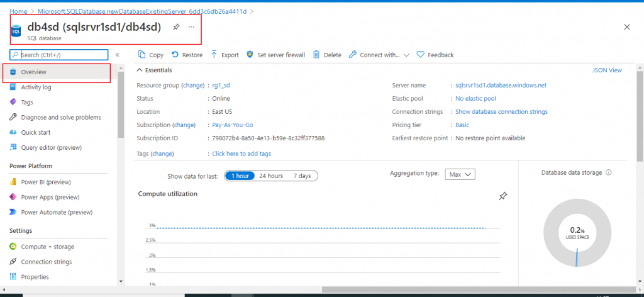Show data for last 7 days
Image resolution: width=644 pixels, height=297 pixels.
(303, 176)
